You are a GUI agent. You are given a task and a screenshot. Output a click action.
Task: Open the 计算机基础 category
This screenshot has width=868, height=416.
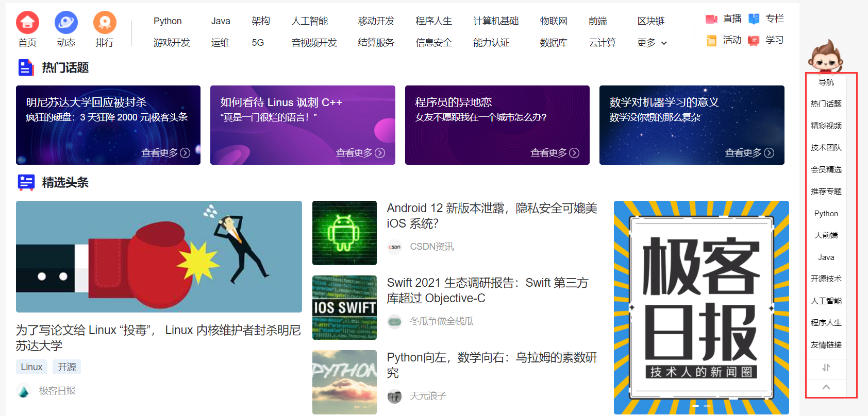pos(496,21)
